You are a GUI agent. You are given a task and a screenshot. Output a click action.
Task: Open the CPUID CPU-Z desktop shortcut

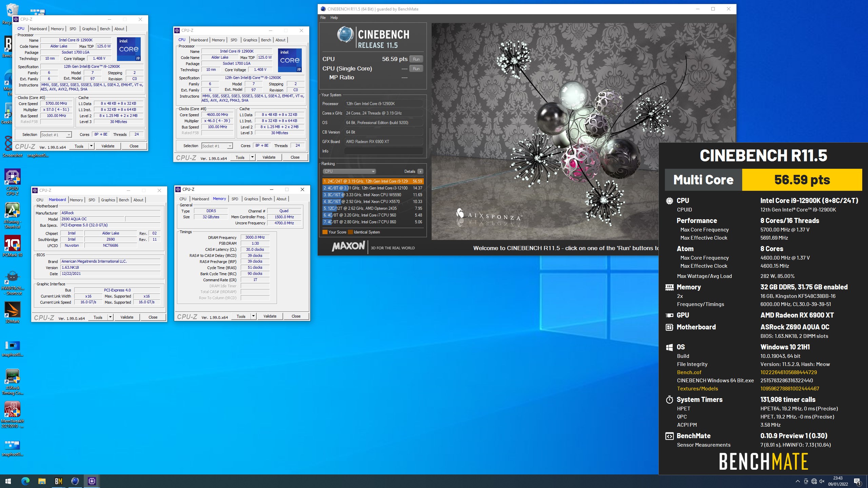[x=13, y=182]
